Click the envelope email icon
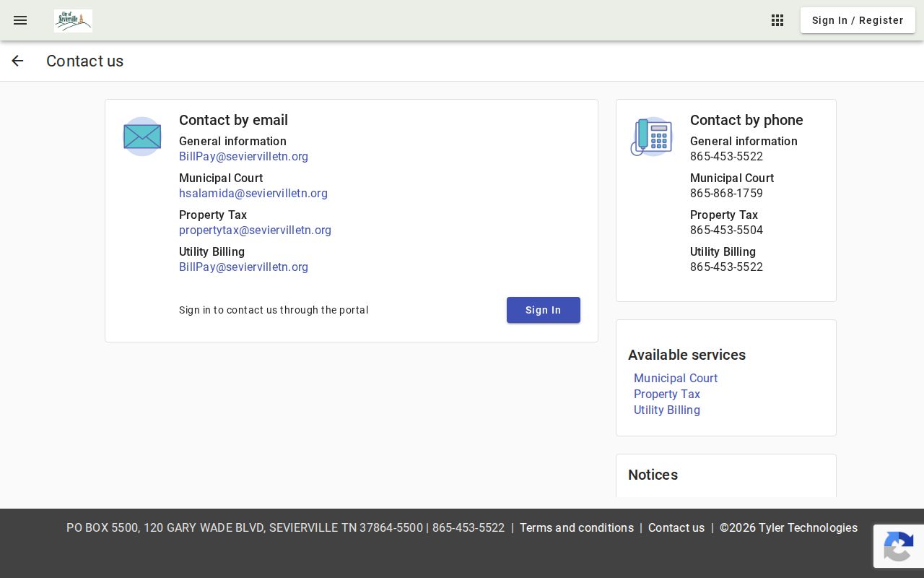This screenshot has width=924, height=578. [142, 137]
